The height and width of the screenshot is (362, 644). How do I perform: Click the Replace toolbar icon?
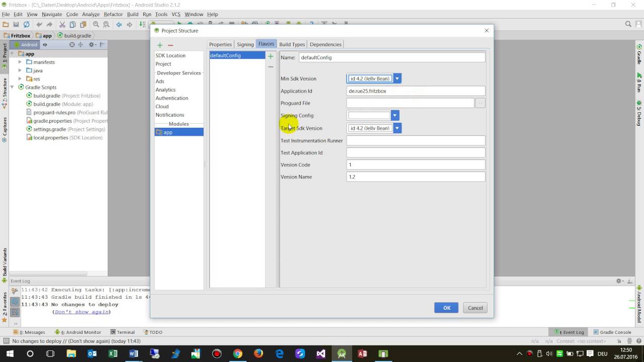pos(106,24)
